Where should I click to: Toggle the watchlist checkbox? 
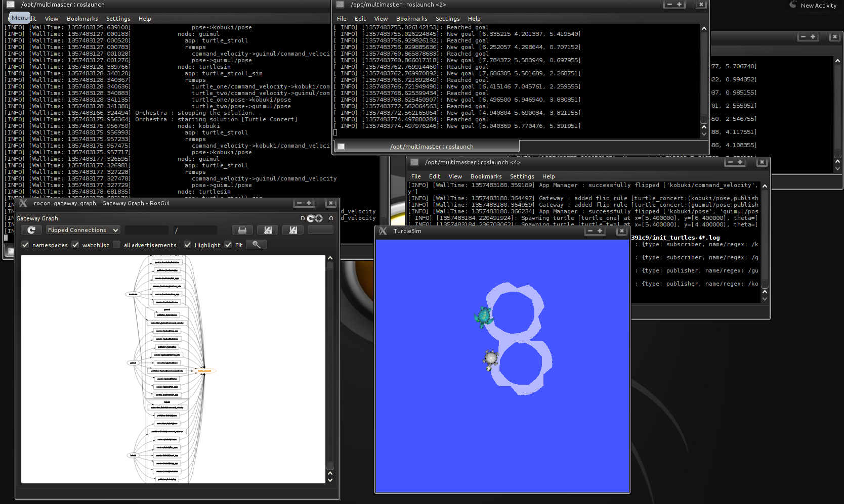tap(75, 245)
